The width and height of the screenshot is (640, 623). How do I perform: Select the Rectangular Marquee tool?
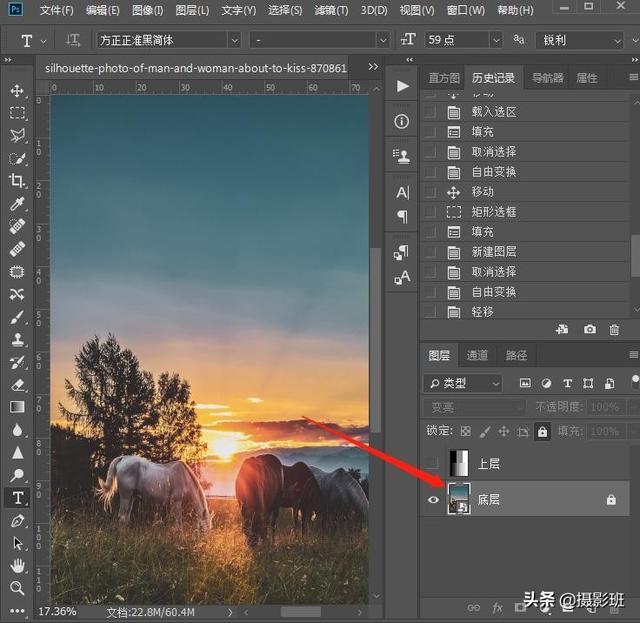tap(17, 113)
